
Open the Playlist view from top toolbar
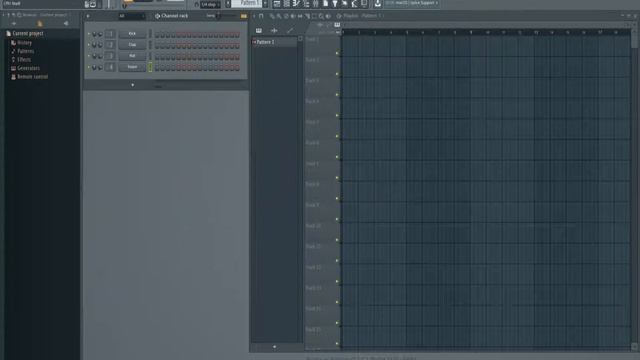pyautogui.click(x=277, y=4)
